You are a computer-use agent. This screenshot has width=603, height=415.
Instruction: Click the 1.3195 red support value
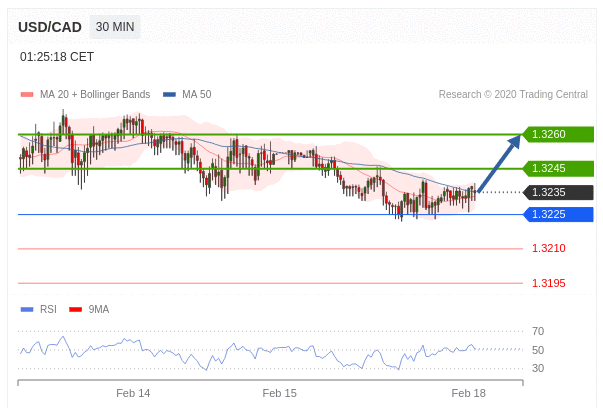tap(549, 283)
